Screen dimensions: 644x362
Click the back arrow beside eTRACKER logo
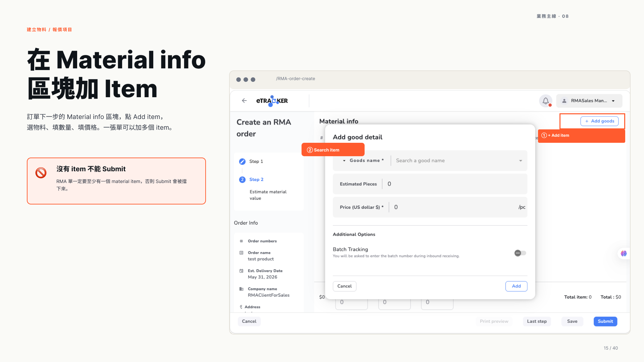click(244, 101)
